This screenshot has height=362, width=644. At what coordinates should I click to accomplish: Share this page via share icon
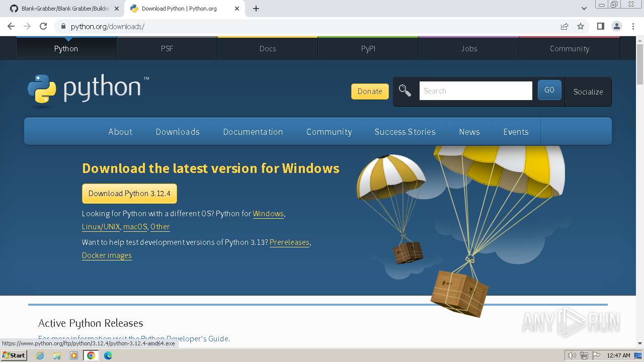coord(565,26)
